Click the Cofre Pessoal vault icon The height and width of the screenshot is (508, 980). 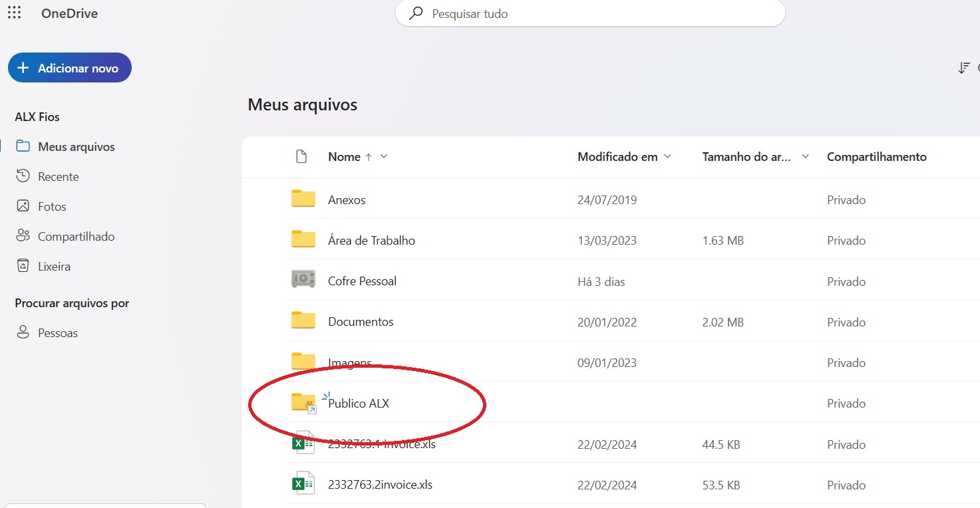coord(303,279)
